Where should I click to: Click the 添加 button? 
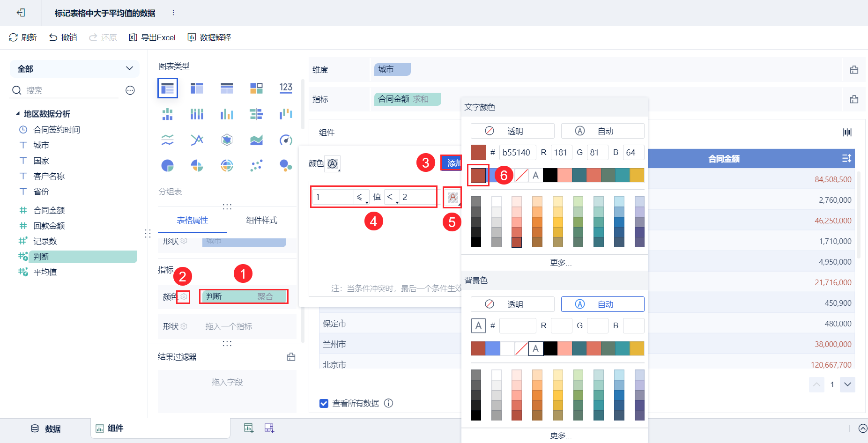point(452,163)
